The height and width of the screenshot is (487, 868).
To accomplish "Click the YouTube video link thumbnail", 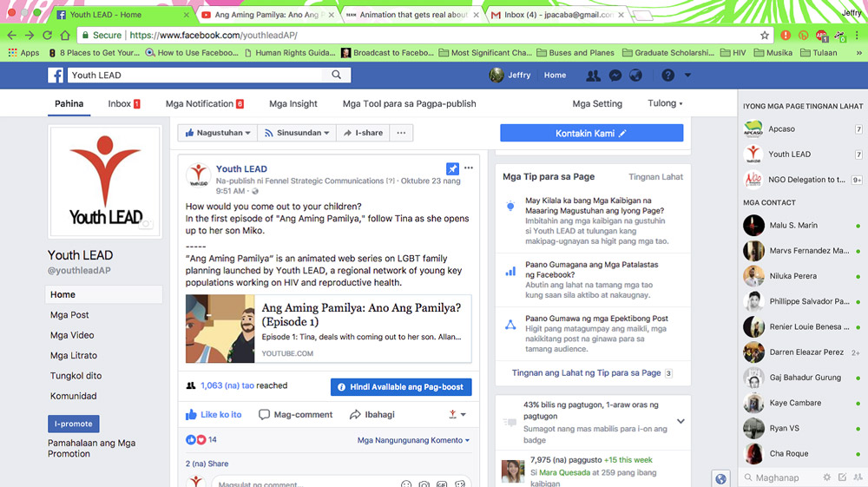I will point(220,329).
